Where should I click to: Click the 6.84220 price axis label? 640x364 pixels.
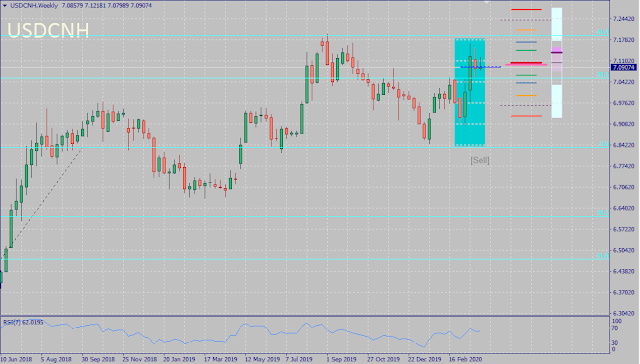(624, 145)
